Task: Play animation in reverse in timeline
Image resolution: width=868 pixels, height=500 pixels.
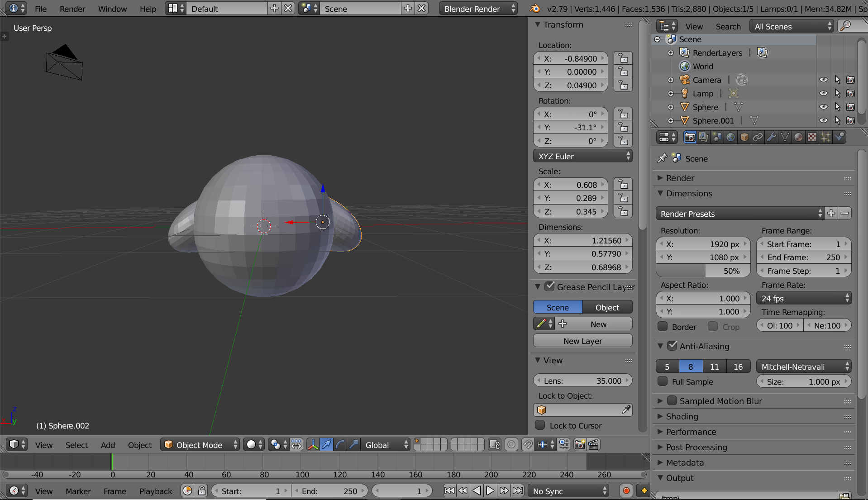Action: click(x=477, y=491)
